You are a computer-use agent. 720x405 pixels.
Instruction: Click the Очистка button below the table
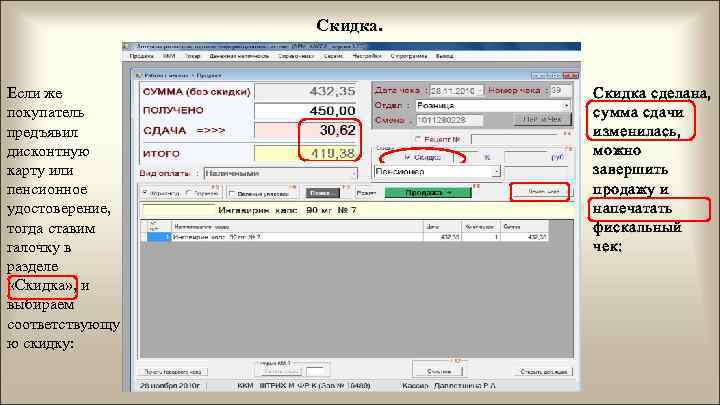[x=438, y=371]
